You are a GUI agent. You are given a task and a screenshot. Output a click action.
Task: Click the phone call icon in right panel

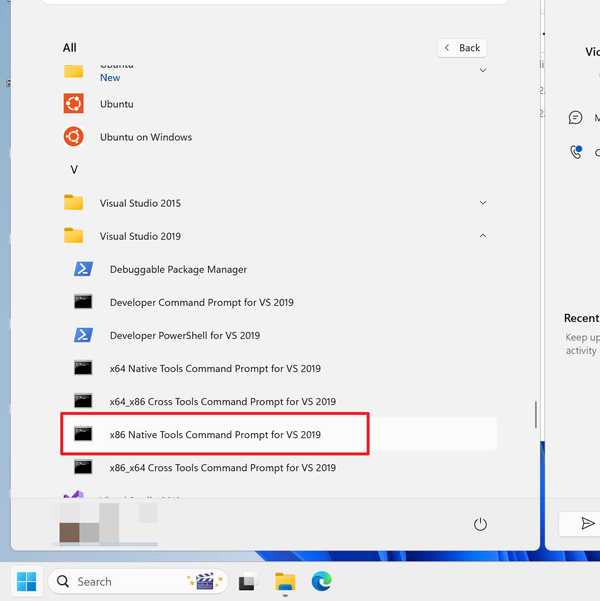pos(575,152)
